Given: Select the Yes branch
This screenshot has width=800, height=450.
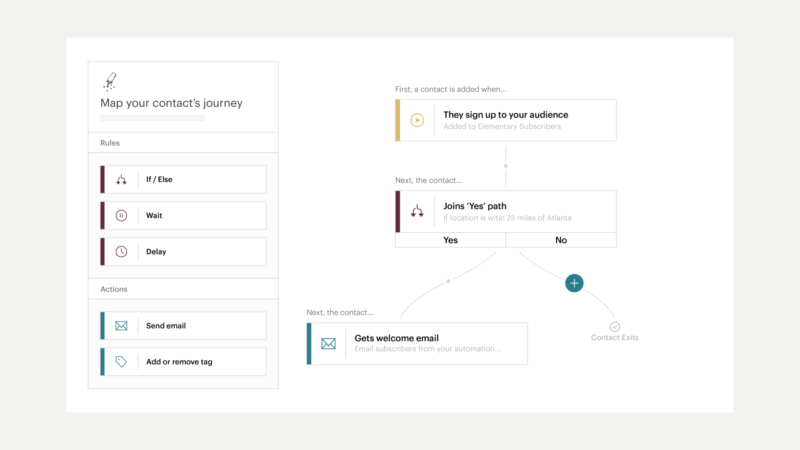Looking at the screenshot, I should tap(450, 240).
